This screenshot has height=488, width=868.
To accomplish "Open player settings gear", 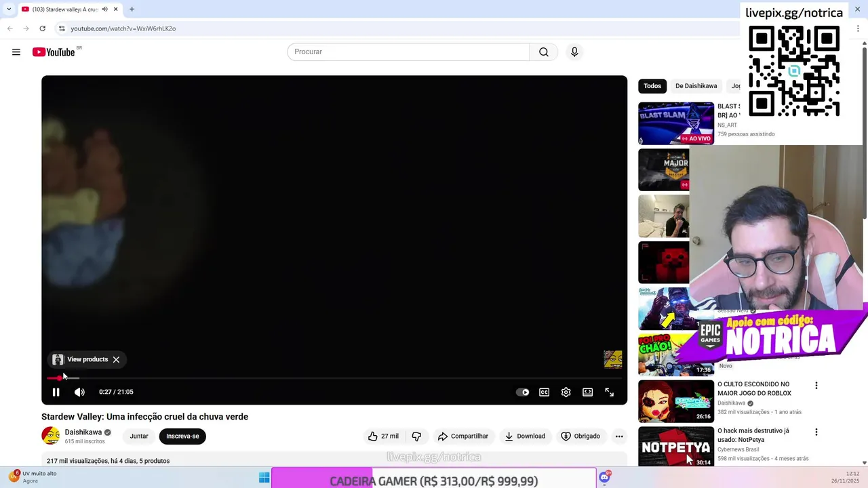I will tap(566, 392).
